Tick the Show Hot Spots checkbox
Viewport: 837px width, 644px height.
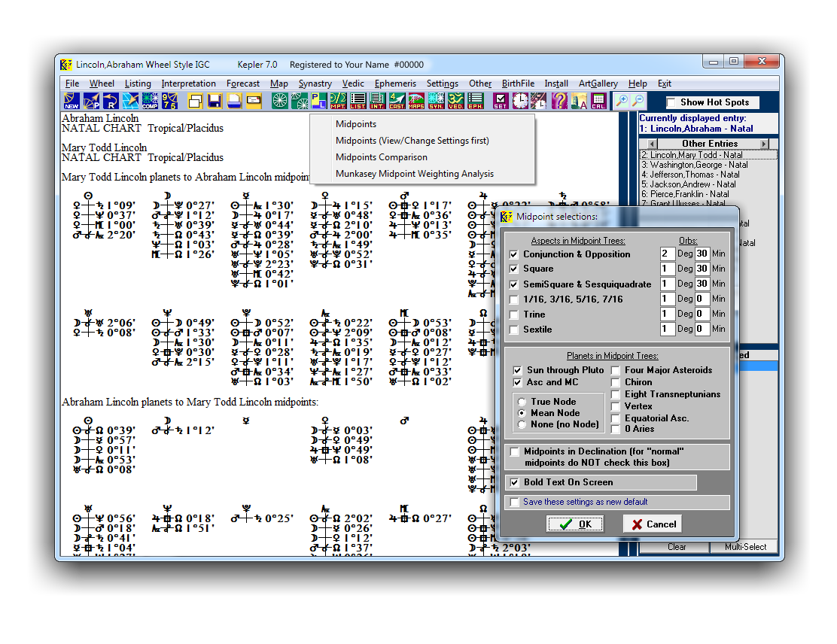671,102
